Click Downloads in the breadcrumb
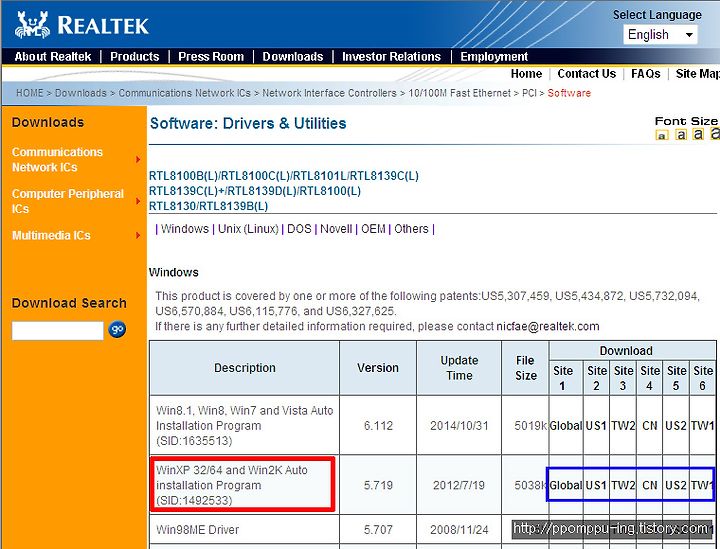Image resolution: width=720 pixels, height=549 pixels. coord(80,93)
